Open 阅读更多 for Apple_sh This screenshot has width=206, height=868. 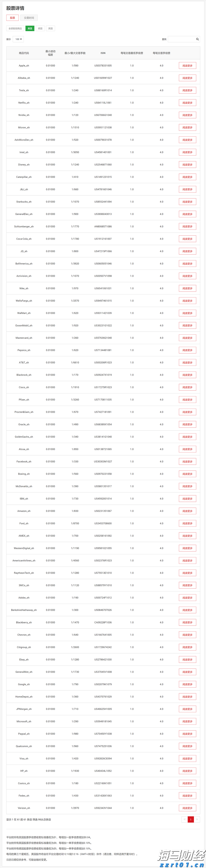(187, 65)
